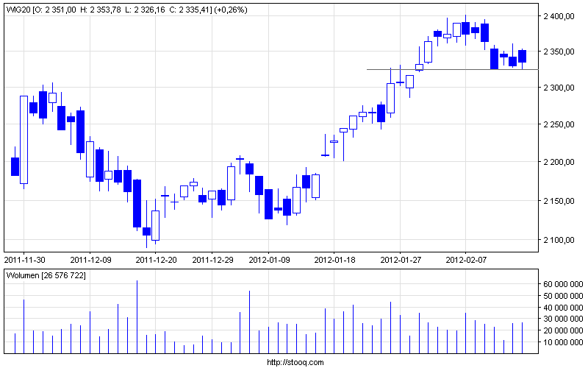588x368 pixels.
Task: Click the 40 000 000 volume axis label
Action: (x=563, y=308)
